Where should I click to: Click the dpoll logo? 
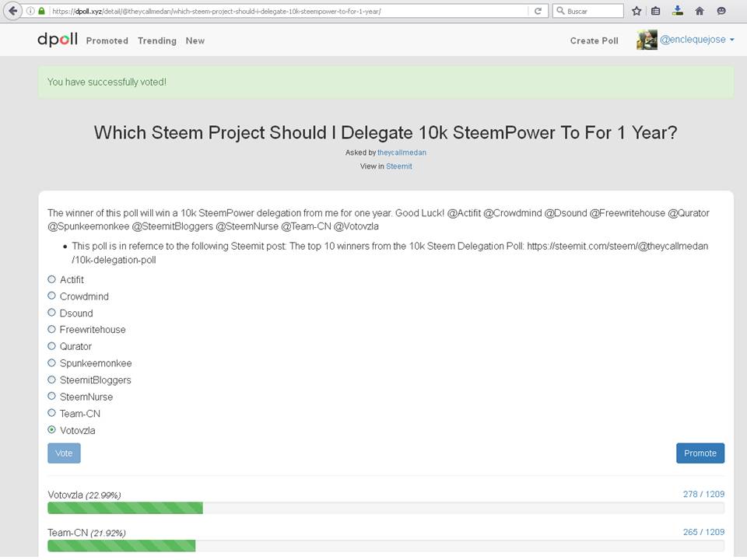tap(58, 40)
